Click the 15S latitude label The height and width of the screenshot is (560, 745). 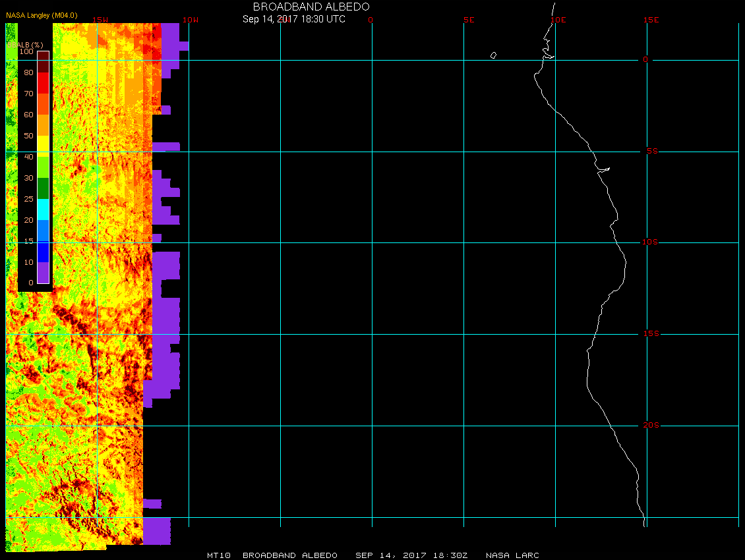[x=649, y=334]
